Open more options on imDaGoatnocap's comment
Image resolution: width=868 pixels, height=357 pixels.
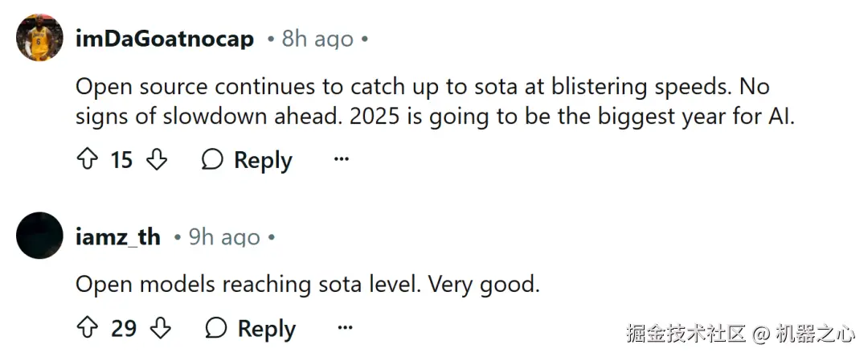coord(341,160)
